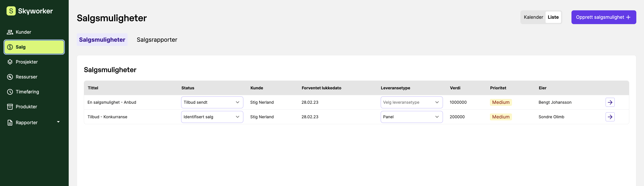Switch to the Salgsrapporter tab
This screenshot has width=644, height=186.
157,40
